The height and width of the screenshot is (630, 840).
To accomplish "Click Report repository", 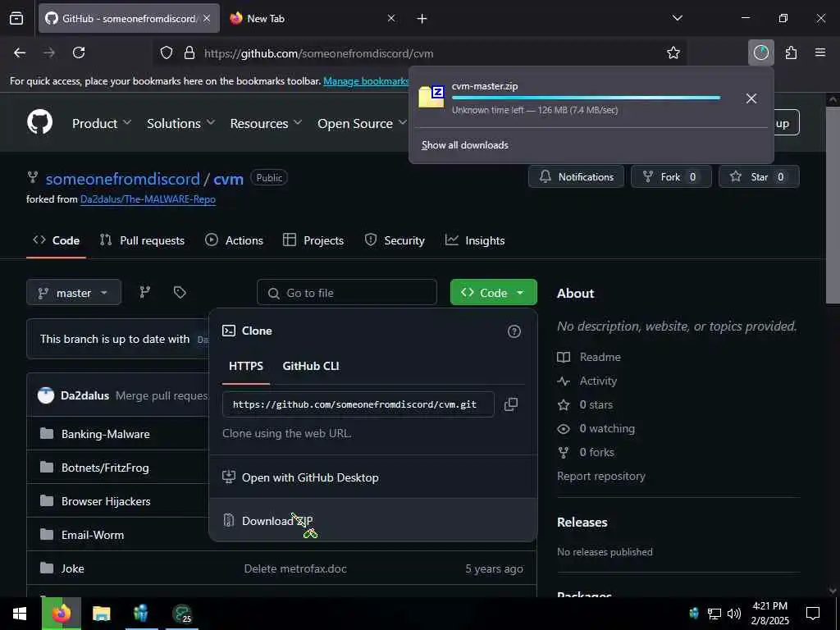I will pos(601,477).
